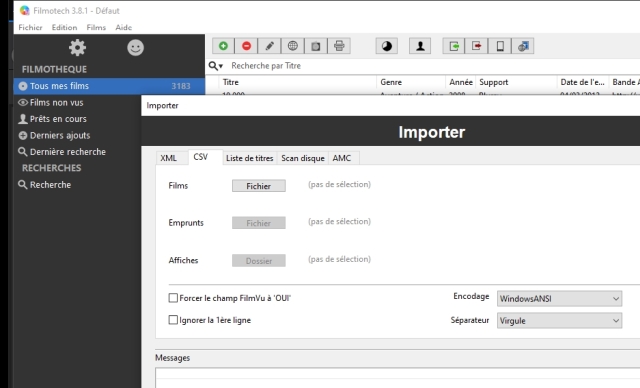The height and width of the screenshot is (388, 640).
Task: Switch to 'Scan disque' tab
Action: click(x=303, y=158)
